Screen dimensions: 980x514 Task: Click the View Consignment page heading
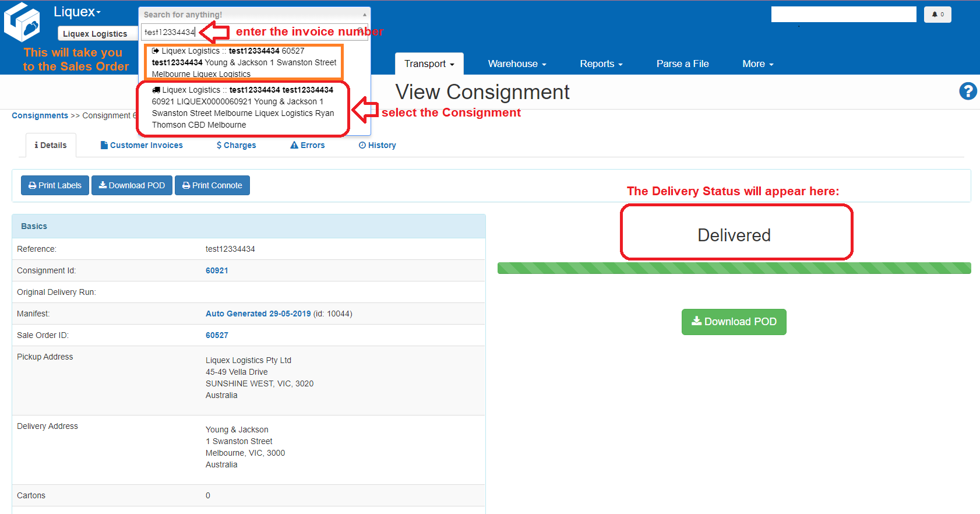482,92
